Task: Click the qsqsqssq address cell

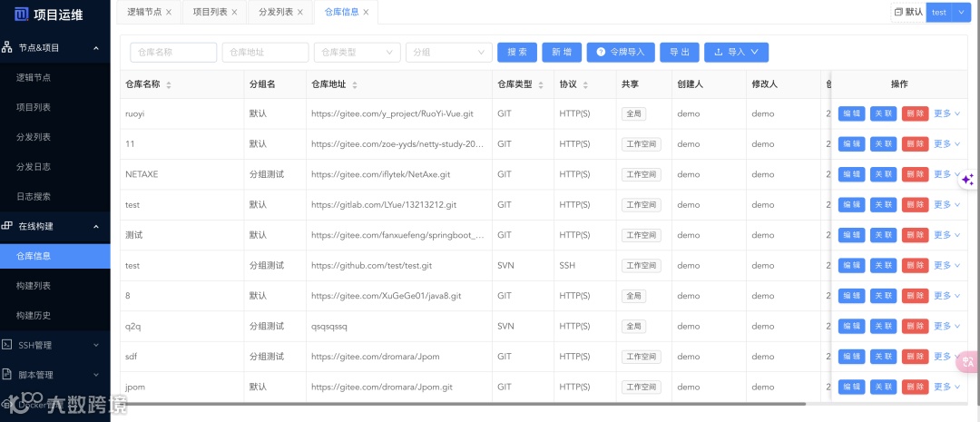Action: click(x=328, y=327)
